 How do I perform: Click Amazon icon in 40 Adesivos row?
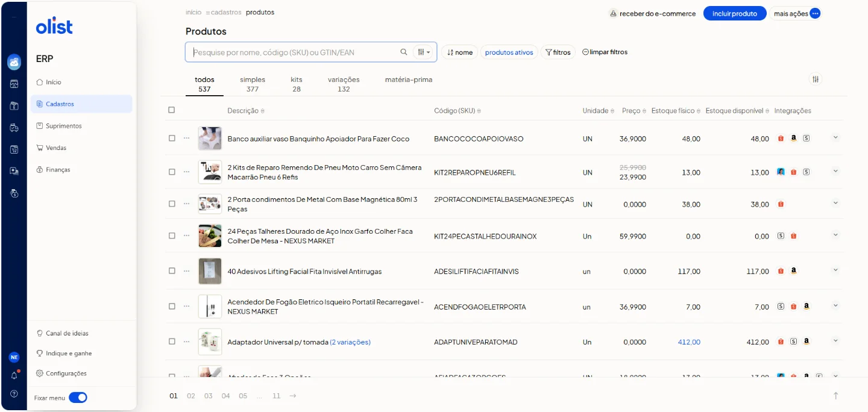pos(794,271)
